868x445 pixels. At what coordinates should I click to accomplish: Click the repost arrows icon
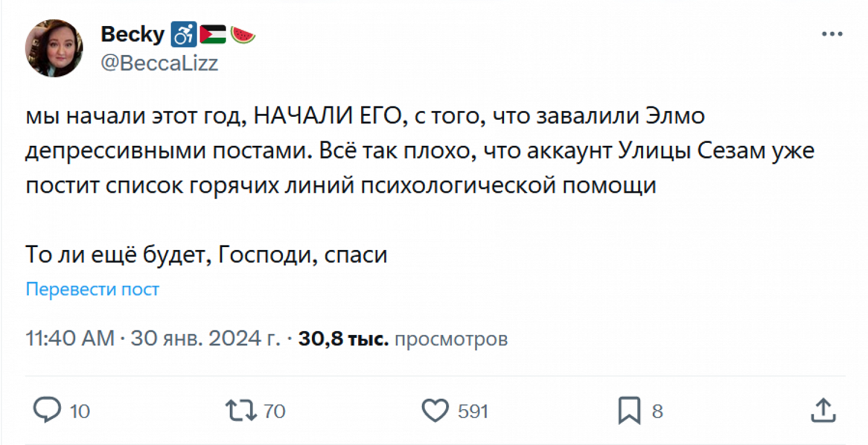click(x=241, y=410)
